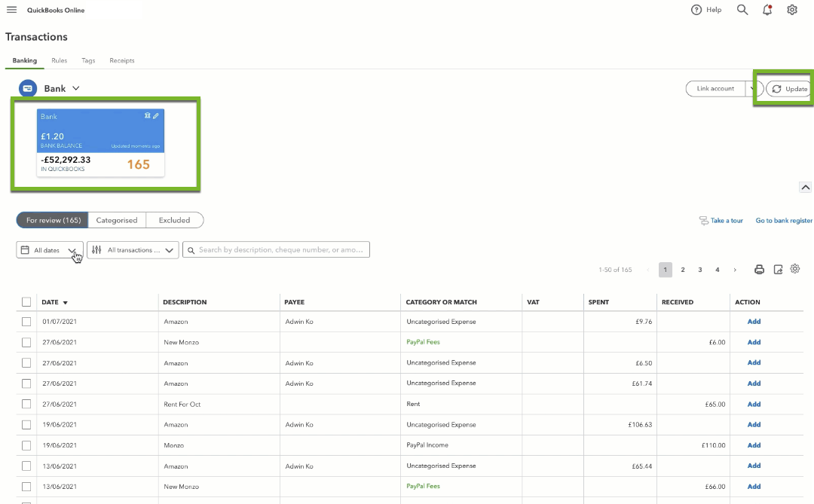Export the transactions list

(778, 270)
